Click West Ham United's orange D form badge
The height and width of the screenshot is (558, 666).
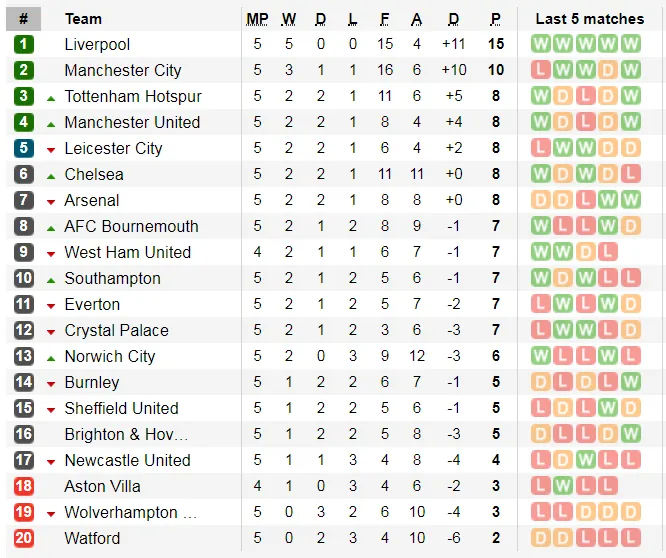pos(585,252)
